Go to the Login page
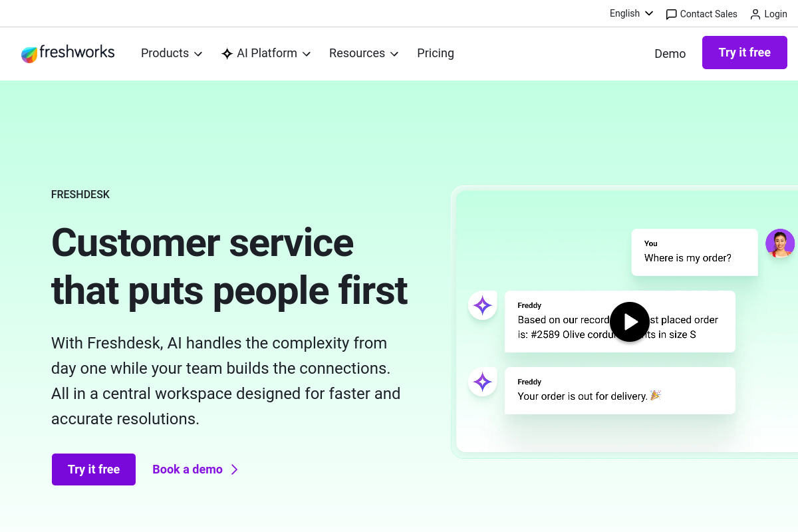This screenshot has width=798, height=532. coord(769,14)
